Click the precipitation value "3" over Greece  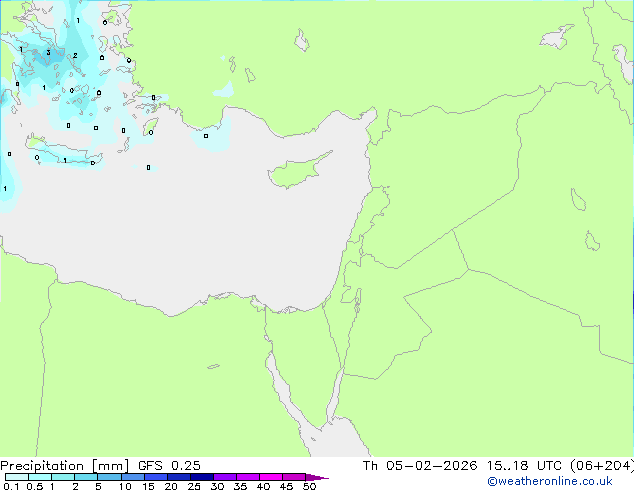[x=49, y=53]
